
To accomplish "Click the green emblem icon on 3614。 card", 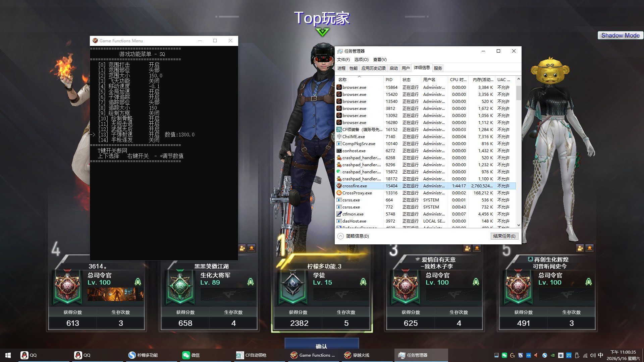I will pyautogui.click(x=138, y=282).
